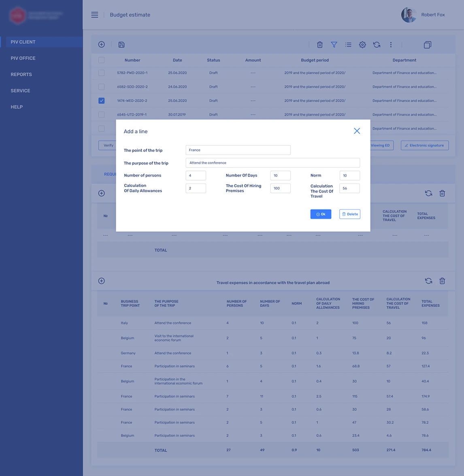The width and height of the screenshot is (464, 476).
Task: Click the date 30.07.2019 cell
Action: pos(177,115)
